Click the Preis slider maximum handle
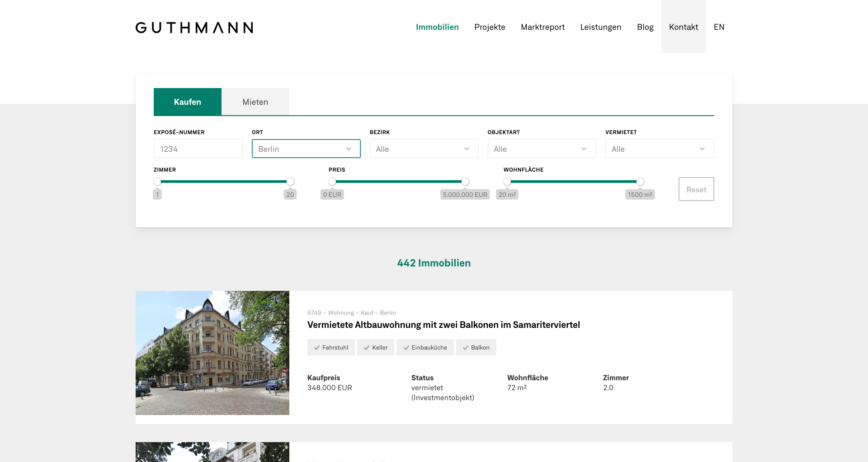 (x=465, y=182)
